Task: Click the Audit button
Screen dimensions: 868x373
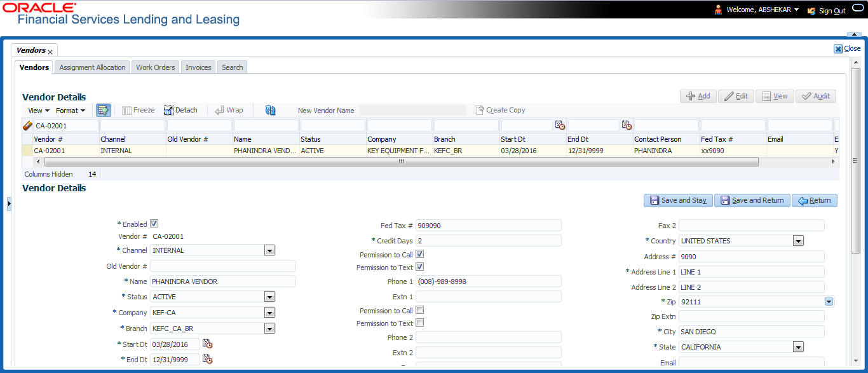Action: pos(816,96)
